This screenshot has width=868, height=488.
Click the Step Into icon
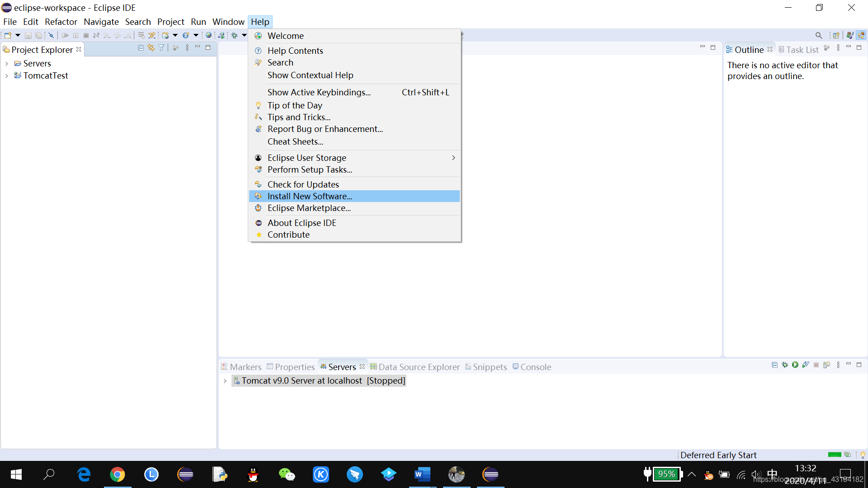107,35
